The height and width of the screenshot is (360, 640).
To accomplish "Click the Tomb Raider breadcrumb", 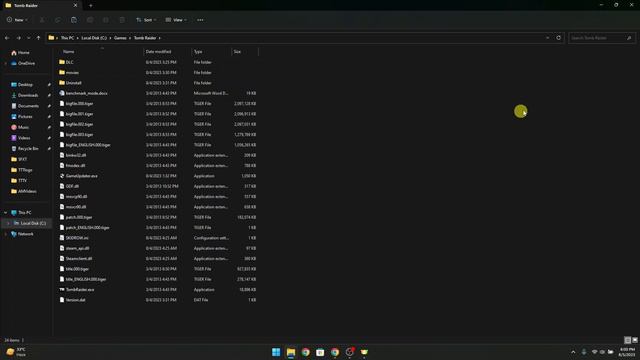I will pos(145,38).
